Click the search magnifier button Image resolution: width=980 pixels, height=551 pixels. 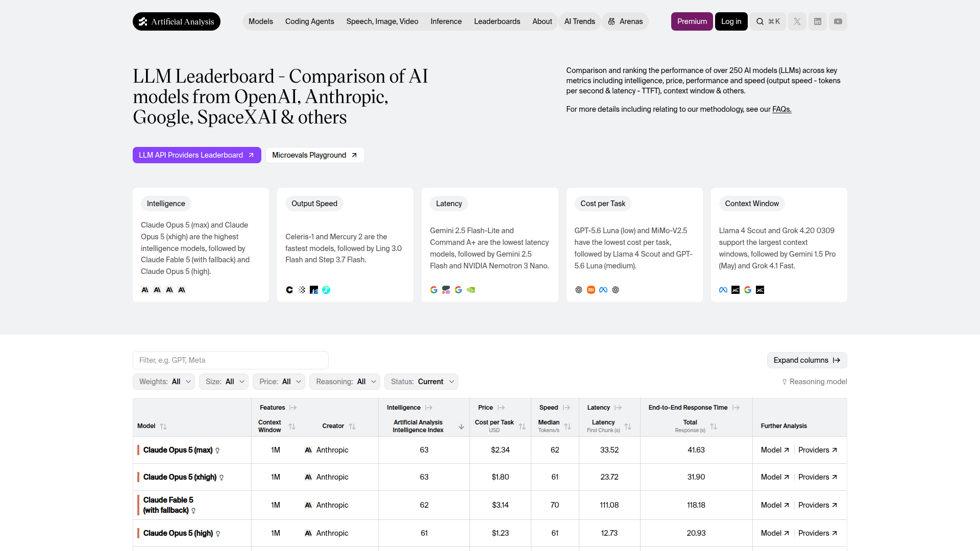click(768, 21)
